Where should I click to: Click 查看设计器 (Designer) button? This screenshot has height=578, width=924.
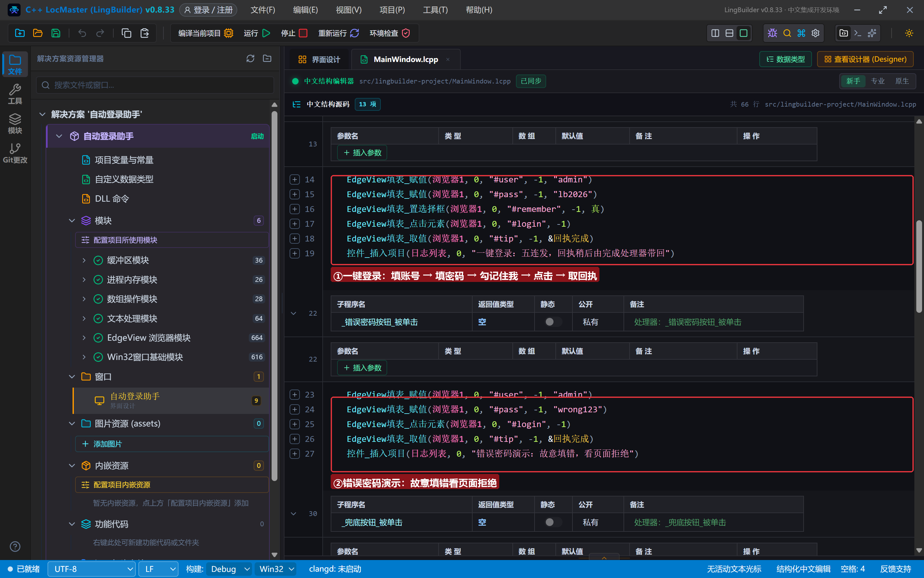click(865, 59)
